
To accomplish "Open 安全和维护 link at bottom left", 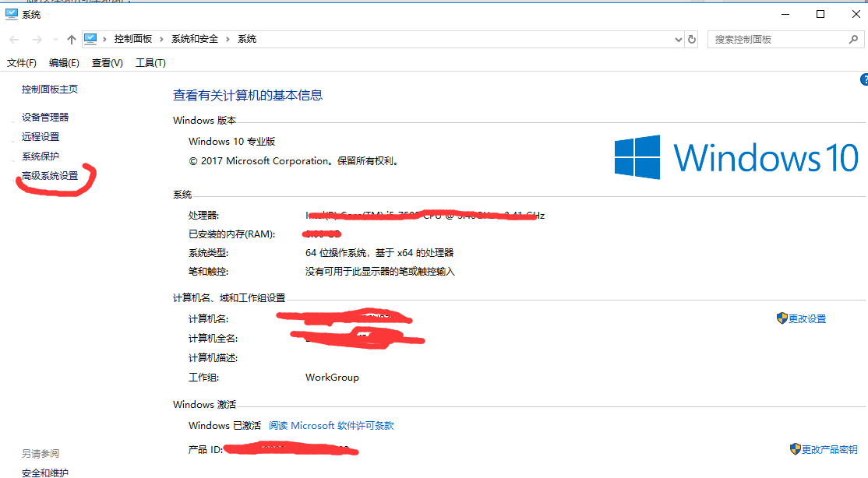I will click(x=45, y=473).
